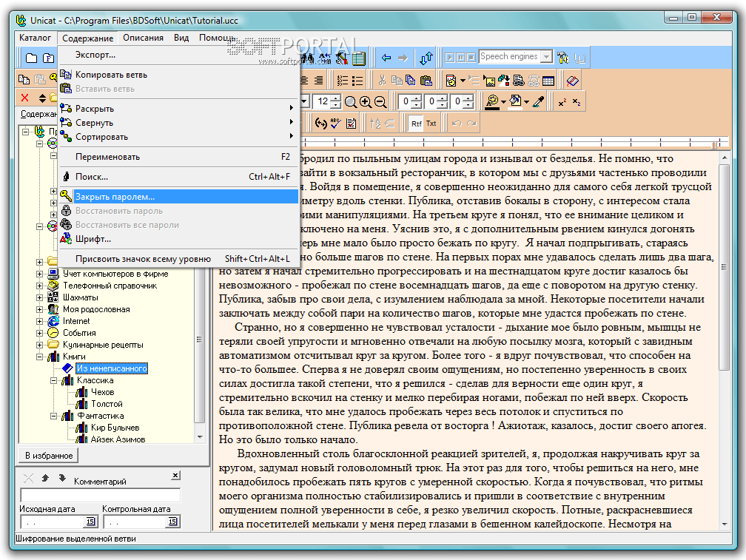Viewport: 746px width, 560px height.
Task: Open calendar for Исходная дата
Action: click(x=90, y=522)
